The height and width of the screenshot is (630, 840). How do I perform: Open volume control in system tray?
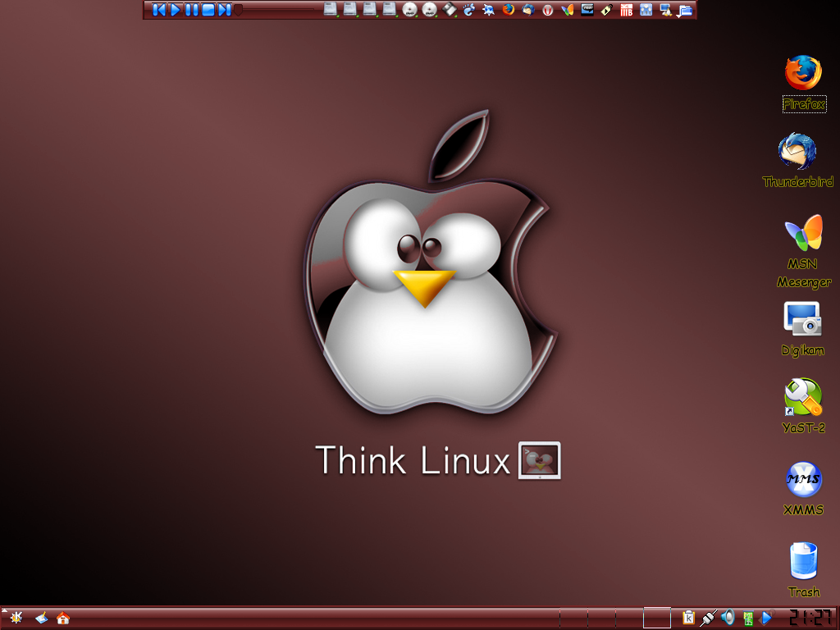point(728,618)
